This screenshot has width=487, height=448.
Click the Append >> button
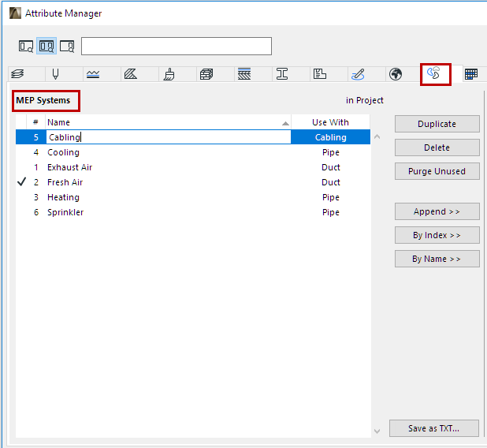pyautogui.click(x=437, y=211)
